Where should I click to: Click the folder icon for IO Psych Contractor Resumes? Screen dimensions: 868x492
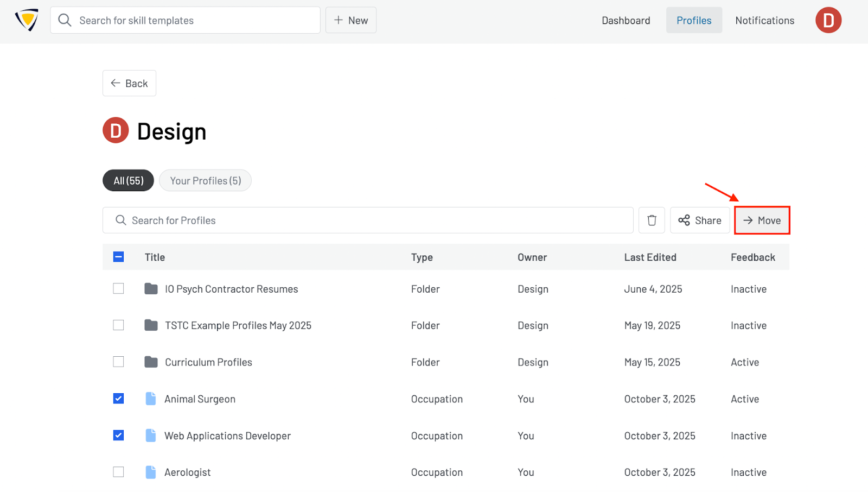click(x=151, y=289)
